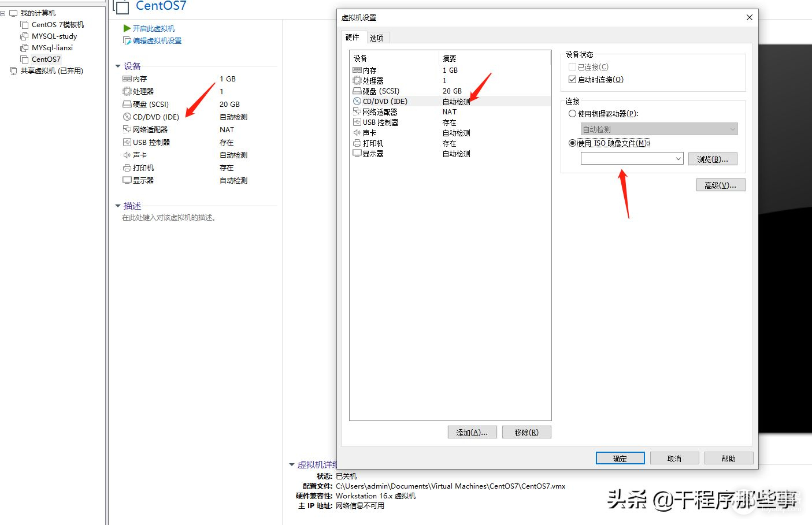
Task: Click the 打印机 icon in the settings dialog
Action: (357, 143)
